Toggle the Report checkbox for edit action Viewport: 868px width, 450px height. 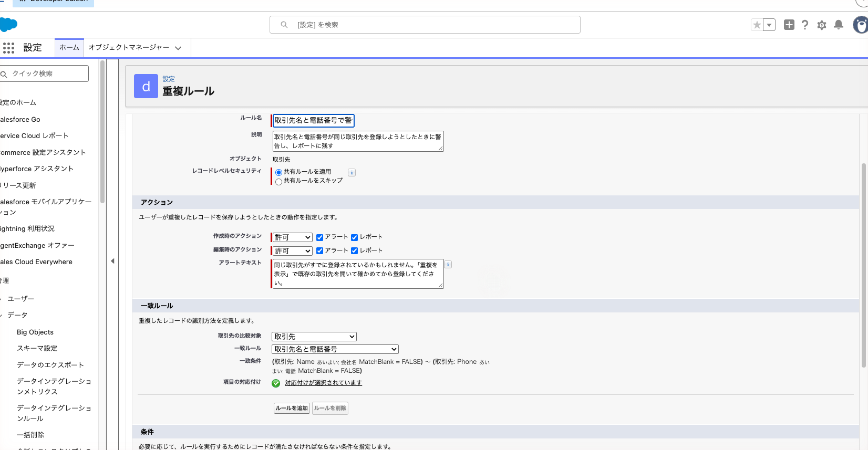pos(354,250)
